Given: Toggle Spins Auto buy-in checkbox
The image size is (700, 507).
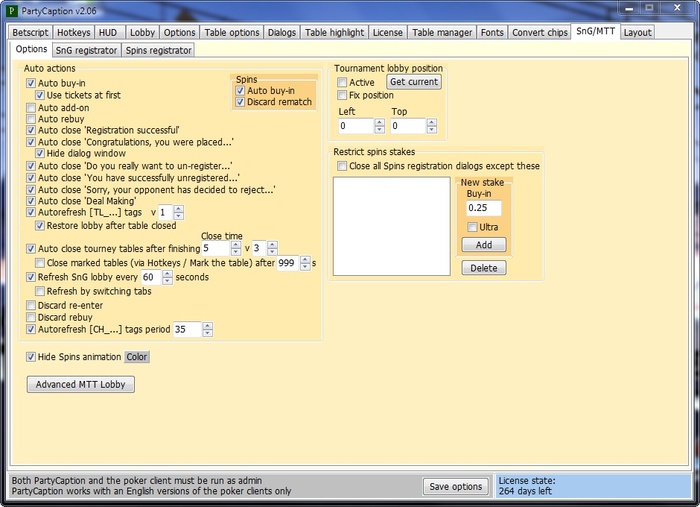Looking at the screenshot, I should point(240,91).
